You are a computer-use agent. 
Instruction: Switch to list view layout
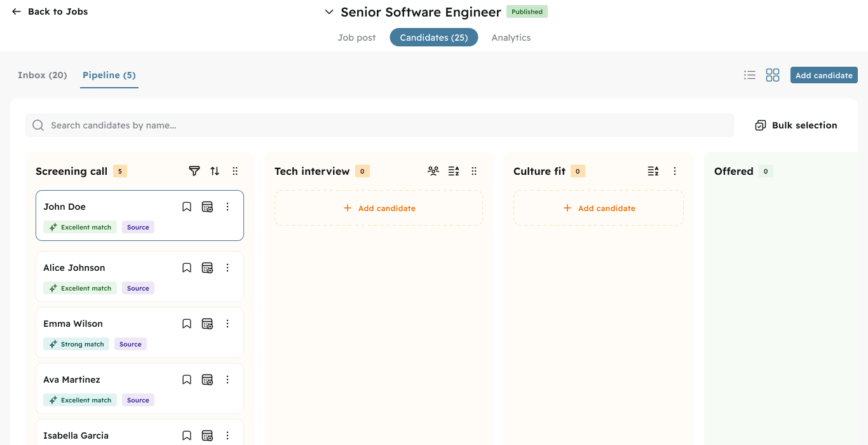750,75
